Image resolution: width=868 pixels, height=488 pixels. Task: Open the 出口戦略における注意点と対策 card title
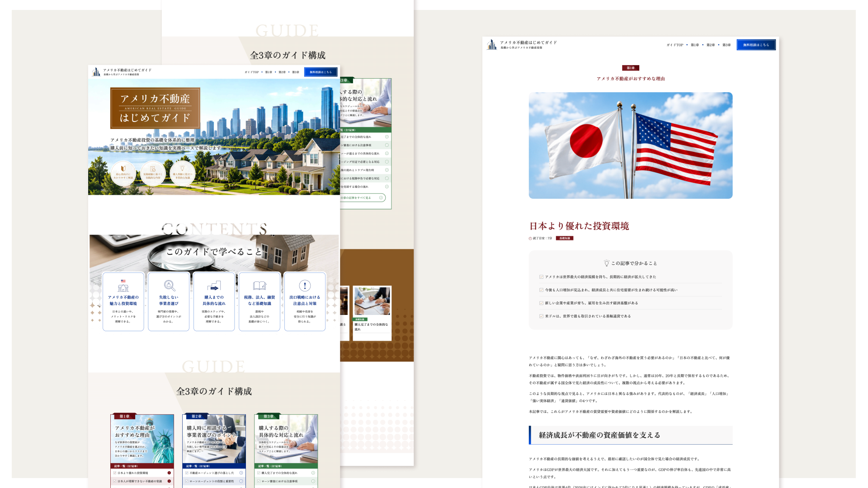click(305, 300)
